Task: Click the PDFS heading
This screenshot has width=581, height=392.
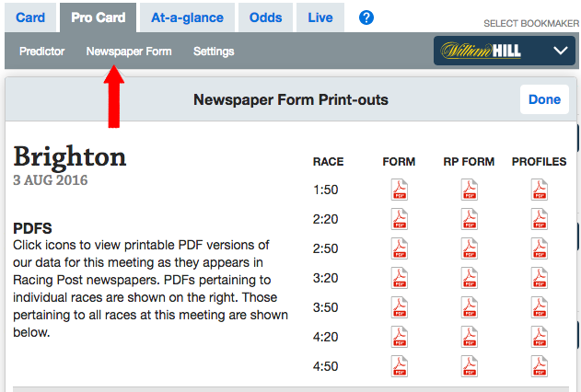Action: click(32, 228)
